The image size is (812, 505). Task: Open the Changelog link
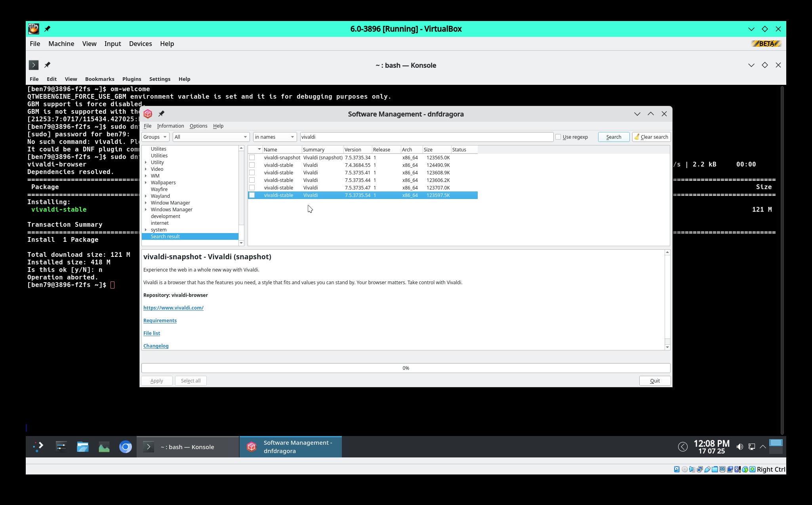(x=156, y=346)
